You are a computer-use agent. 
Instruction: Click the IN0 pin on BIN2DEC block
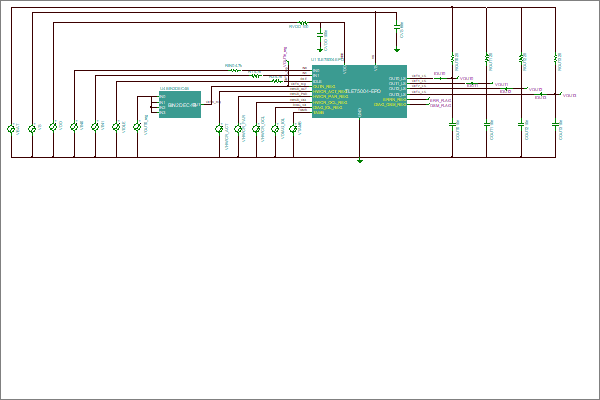[163, 96]
